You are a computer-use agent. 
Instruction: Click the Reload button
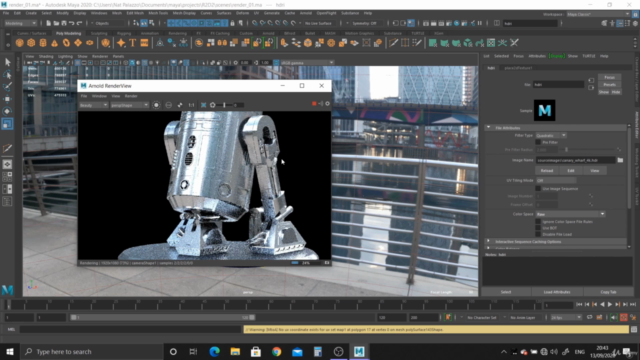click(x=547, y=171)
